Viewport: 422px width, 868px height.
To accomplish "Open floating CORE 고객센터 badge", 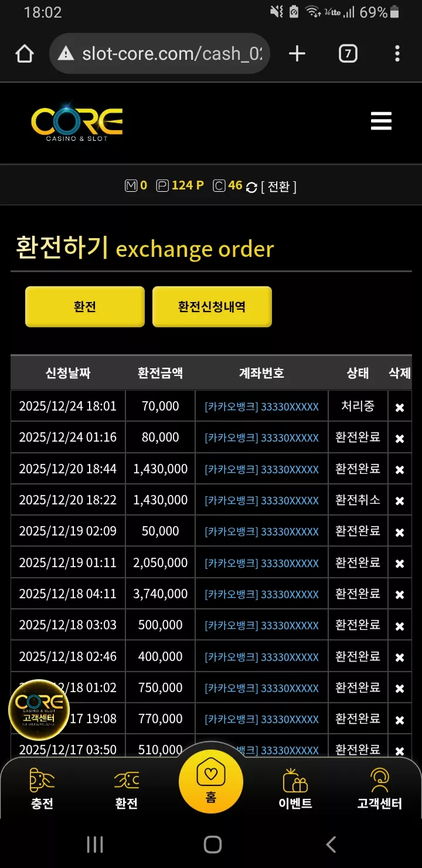I will point(39,710).
